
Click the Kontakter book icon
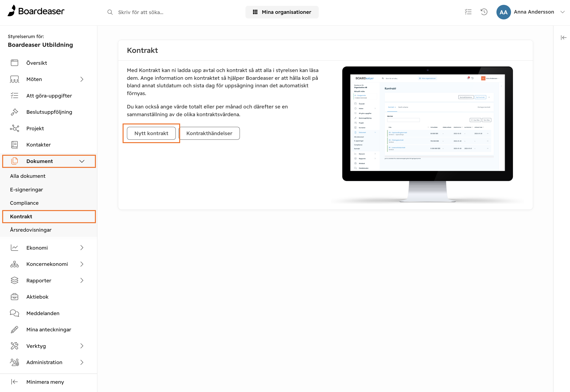tap(15, 145)
